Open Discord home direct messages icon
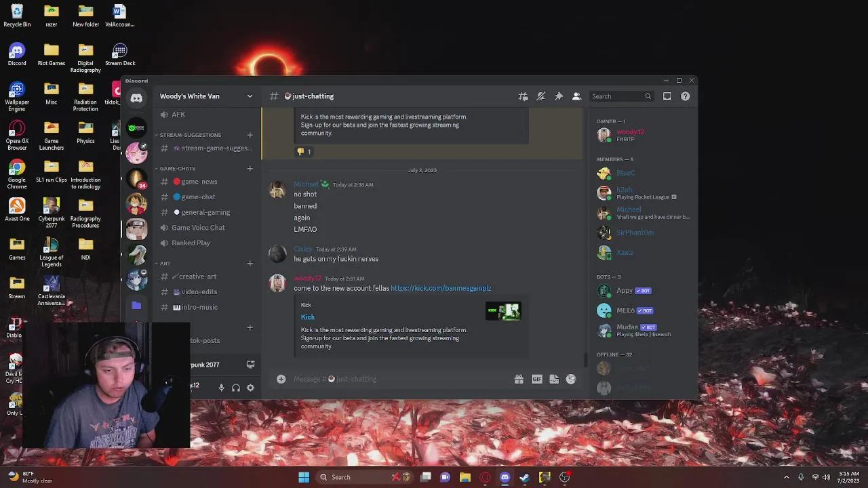Image resolution: width=868 pixels, height=488 pixels. coord(136,98)
